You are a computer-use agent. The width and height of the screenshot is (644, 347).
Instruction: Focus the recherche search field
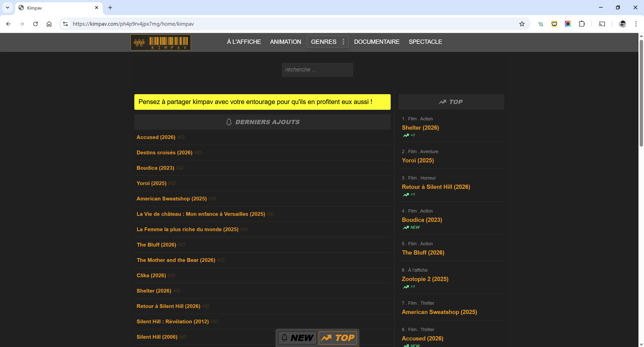coord(317,70)
